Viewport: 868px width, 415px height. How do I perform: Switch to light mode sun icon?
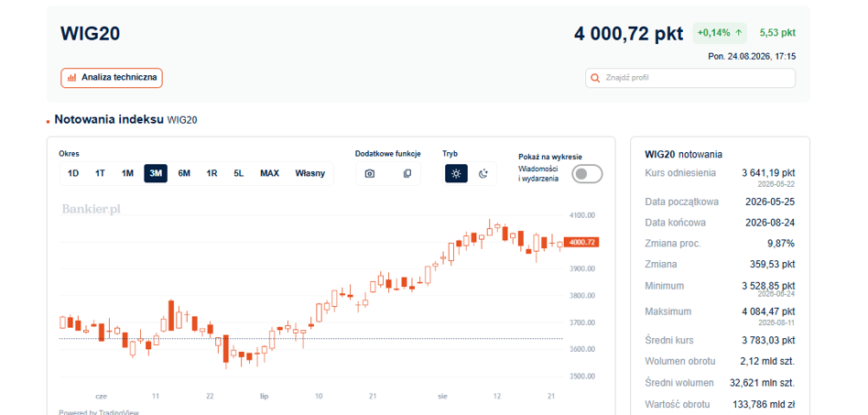click(456, 174)
